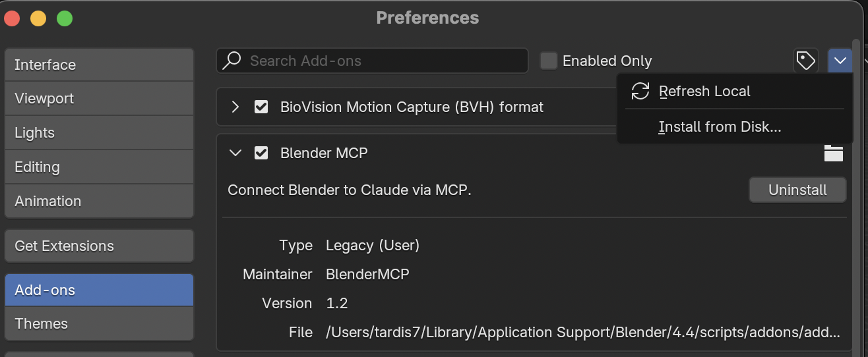868x357 pixels.
Task: Maximize the Preferences window
Action: [65, 18]
